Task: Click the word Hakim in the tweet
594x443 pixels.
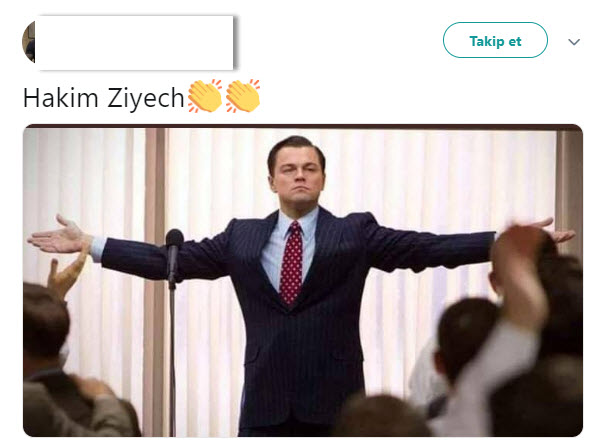Action: pos(61,97)
